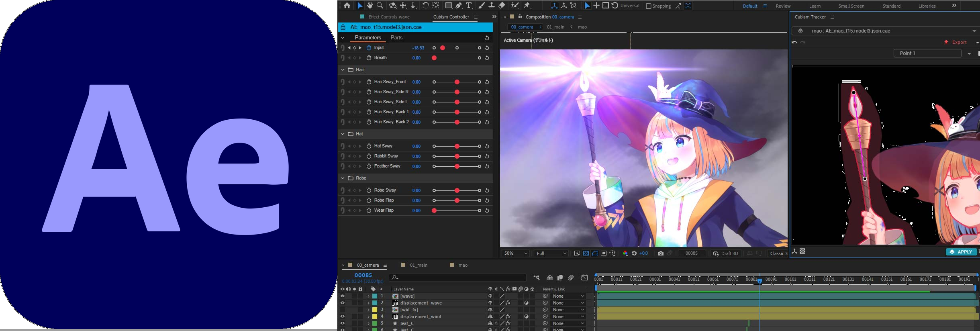Toggle Mask and Shape Path visibility
Screen dimensions: 980x331
click(595, 253)
